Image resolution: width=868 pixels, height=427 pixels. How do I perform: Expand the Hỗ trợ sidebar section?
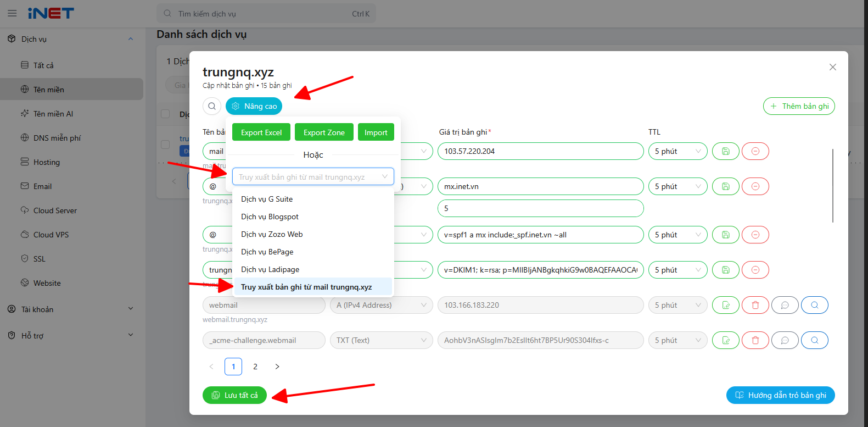pyautogui.click(x=71, y=335)
